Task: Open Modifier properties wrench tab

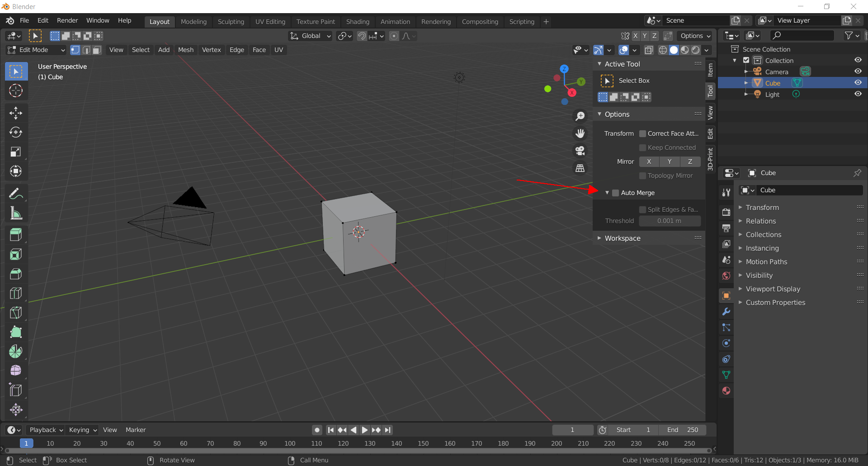Action: [726, 312]
